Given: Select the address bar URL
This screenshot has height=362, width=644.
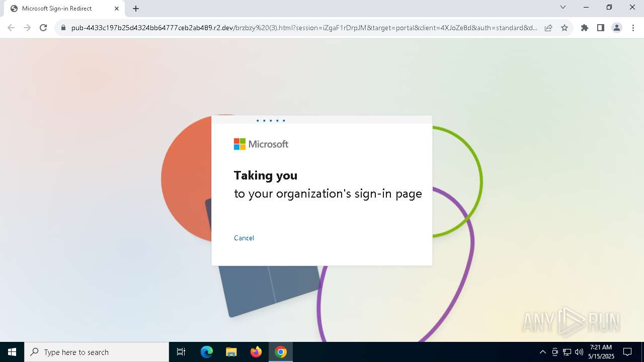Looking at the screenshot, I should (x=304, y=28).
